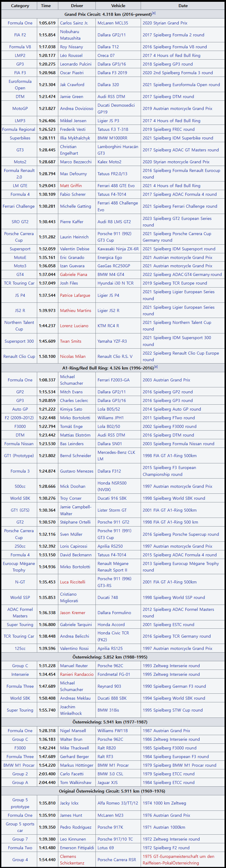Viewport: 226px width, 868px height.
Task: Click red link Nicolas Milan
Action: click(73, 356)
